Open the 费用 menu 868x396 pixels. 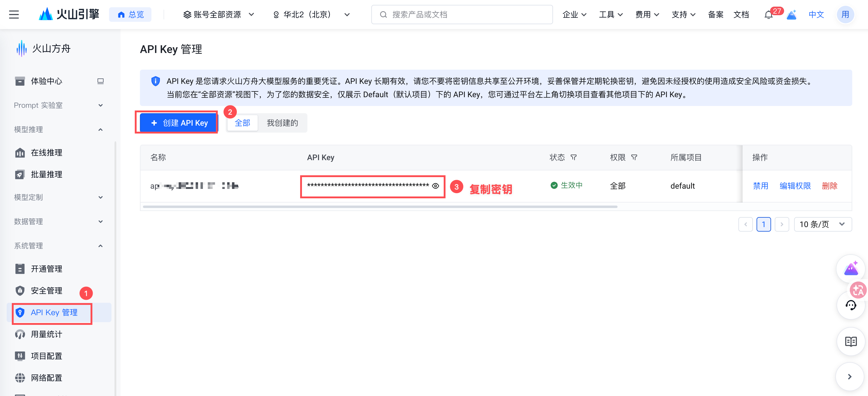click(x=647, y=15)
